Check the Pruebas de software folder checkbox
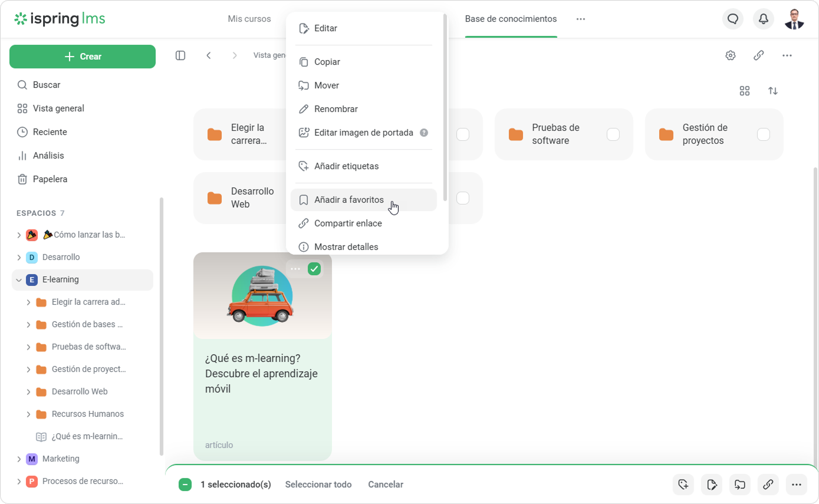 coord(613,134)
